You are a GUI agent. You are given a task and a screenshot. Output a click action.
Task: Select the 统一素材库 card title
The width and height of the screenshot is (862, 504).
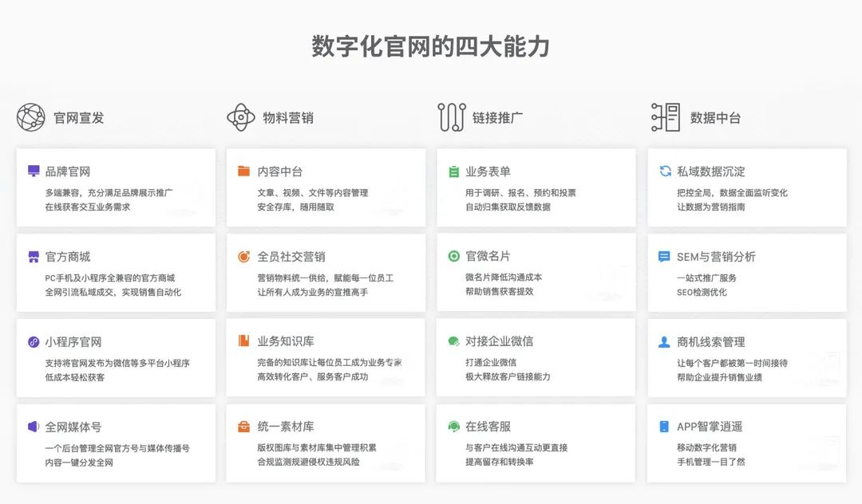click(285, 427)
